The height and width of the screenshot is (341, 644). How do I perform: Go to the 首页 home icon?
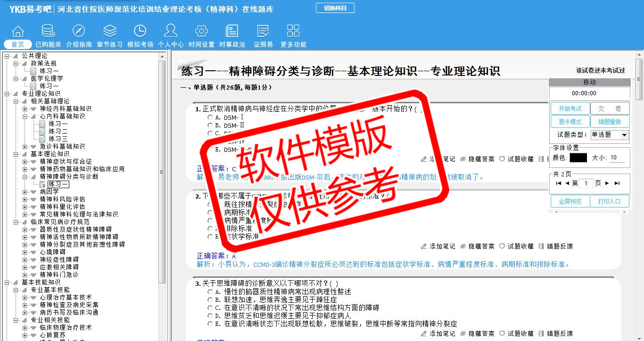pyautogui.click(x=18, y=31)
